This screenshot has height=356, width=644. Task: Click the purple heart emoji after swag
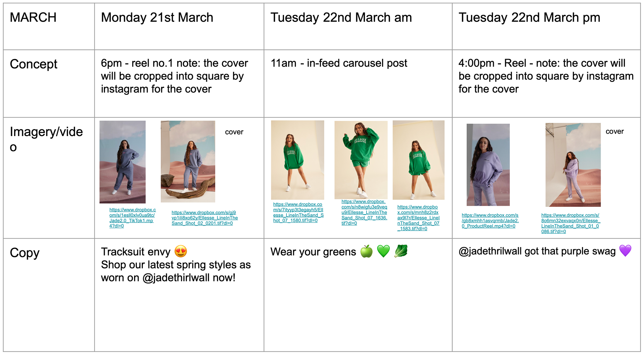[x=625, y=250]
